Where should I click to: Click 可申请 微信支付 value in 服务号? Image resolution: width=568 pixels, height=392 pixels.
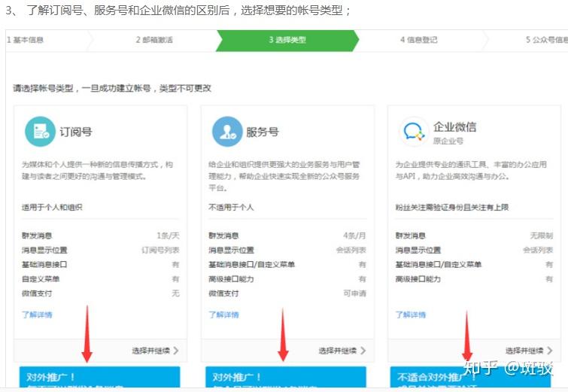(x=355, y=293)
